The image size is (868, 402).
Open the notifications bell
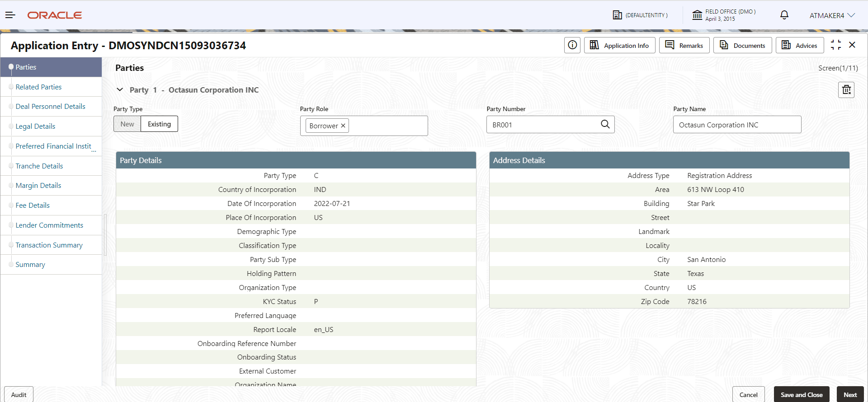(784, 15)
